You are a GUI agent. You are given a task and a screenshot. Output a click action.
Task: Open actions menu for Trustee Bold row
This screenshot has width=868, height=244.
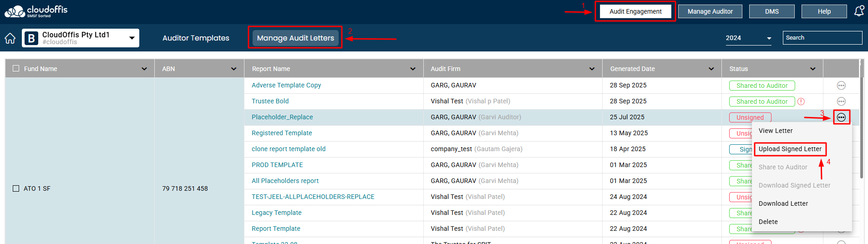pos(841,102)
